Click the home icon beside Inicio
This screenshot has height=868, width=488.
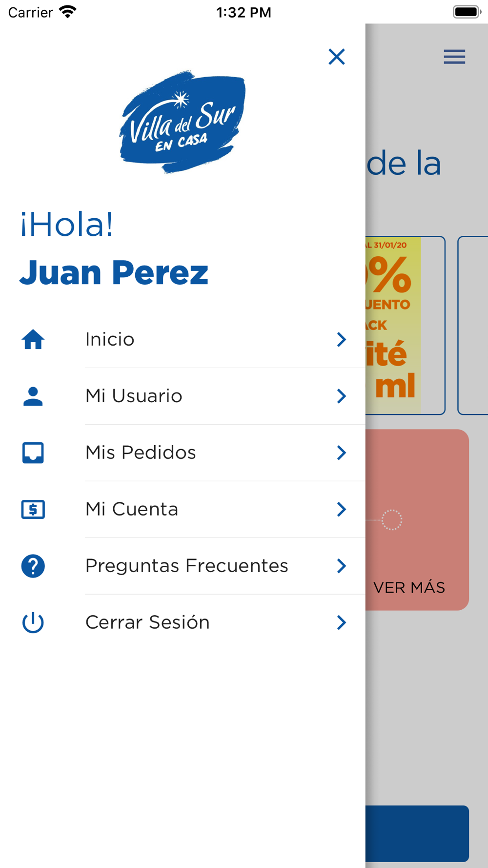click(33, 339)
